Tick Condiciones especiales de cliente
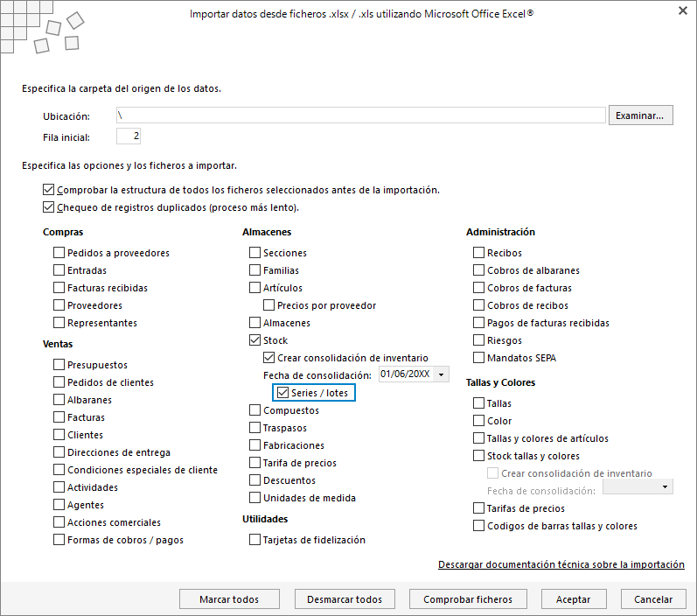Image resolution: width=697 pixels, height=616 pixels. pyautogui.click(x=59, y=470)
